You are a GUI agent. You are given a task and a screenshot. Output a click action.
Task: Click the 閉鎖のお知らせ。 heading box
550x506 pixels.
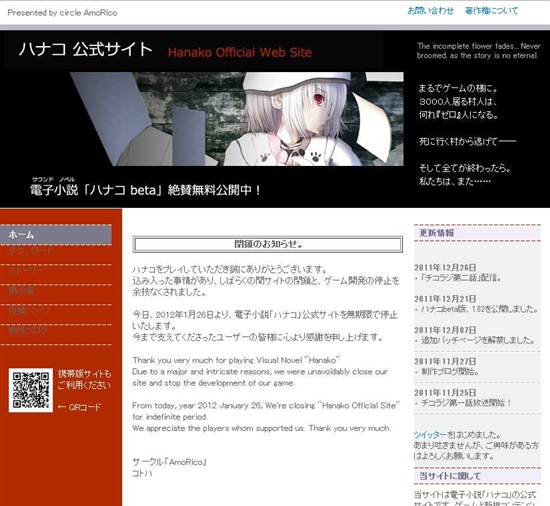268,244
